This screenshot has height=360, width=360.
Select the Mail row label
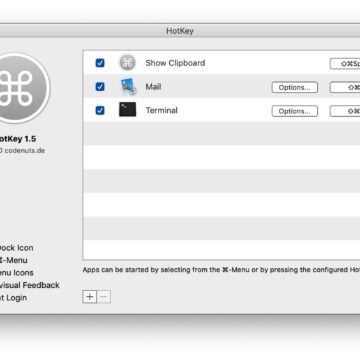153,87
